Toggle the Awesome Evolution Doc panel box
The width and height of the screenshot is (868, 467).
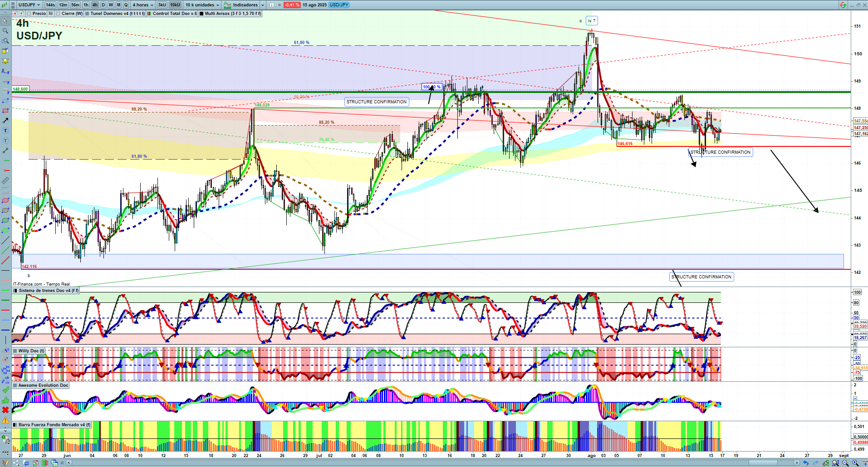[15, 385]
